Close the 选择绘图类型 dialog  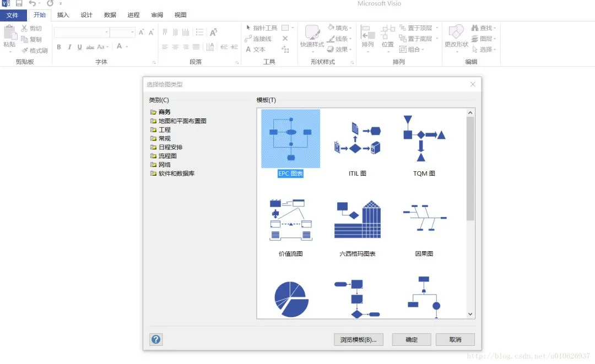473,84
